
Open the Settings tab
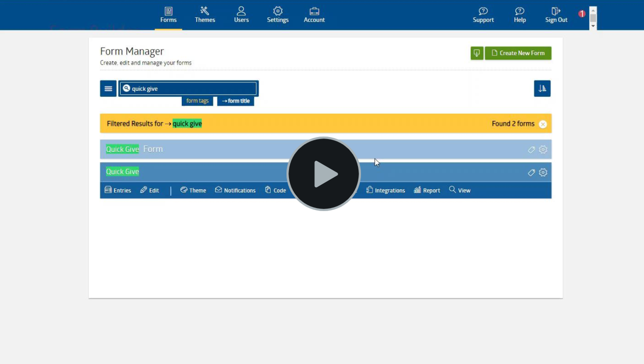coord(278,15)
